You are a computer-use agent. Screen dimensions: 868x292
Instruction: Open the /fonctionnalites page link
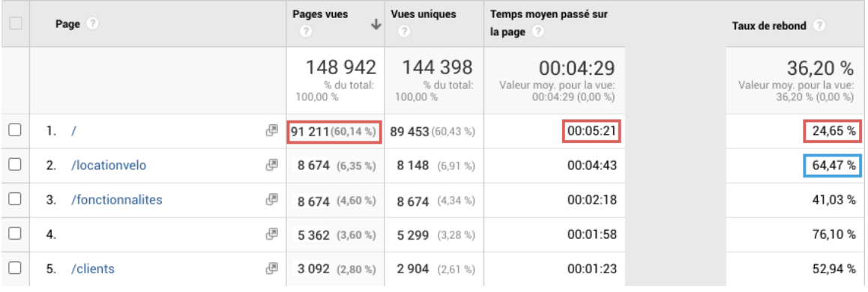point(117,200)
